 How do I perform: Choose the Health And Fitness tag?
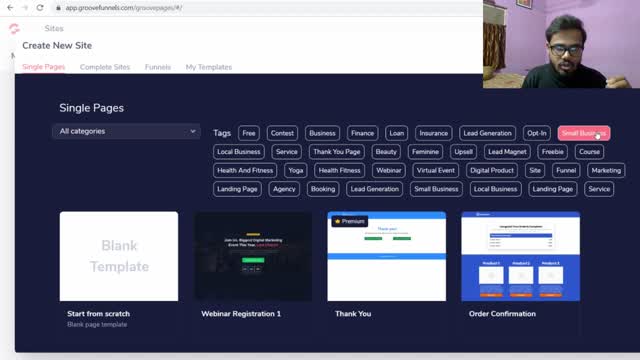(245, 170)
